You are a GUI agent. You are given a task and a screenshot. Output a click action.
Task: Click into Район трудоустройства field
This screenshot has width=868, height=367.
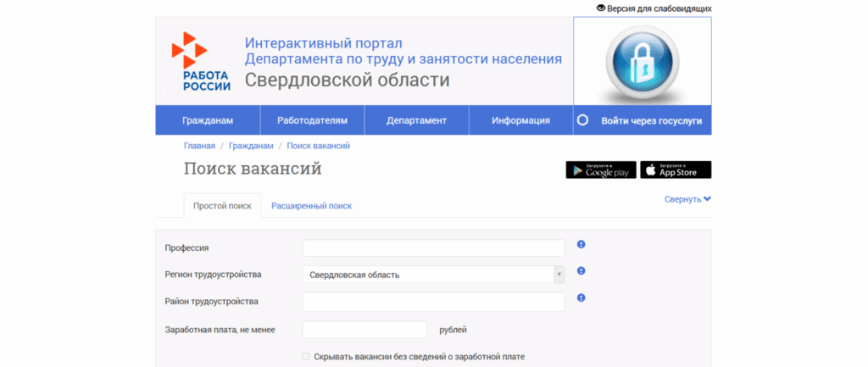tap(433, 302)
